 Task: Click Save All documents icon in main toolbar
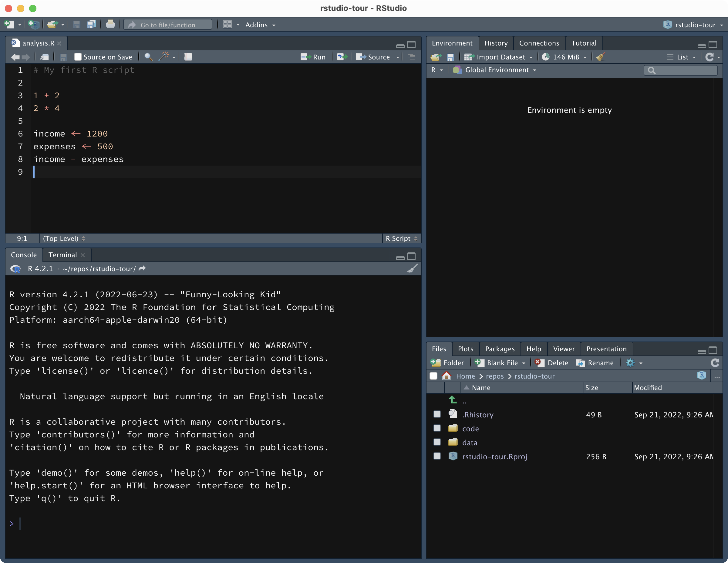[x=91, y=24]
